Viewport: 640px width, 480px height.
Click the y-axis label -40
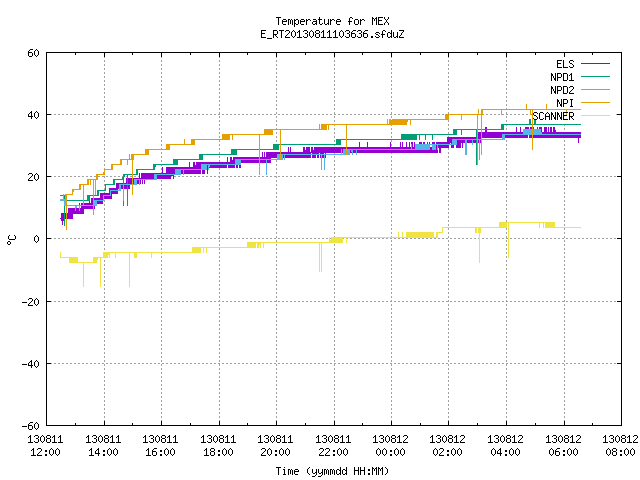[30, 364]
